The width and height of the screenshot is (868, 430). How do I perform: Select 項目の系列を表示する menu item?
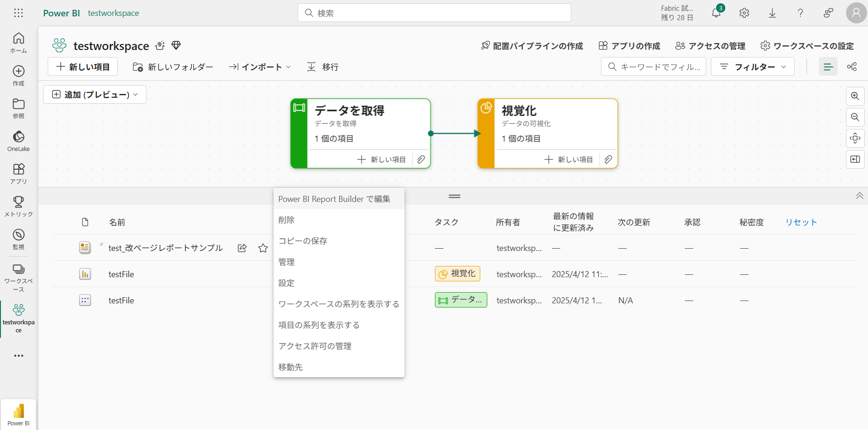pyautogui.click(x=339, y=325)
